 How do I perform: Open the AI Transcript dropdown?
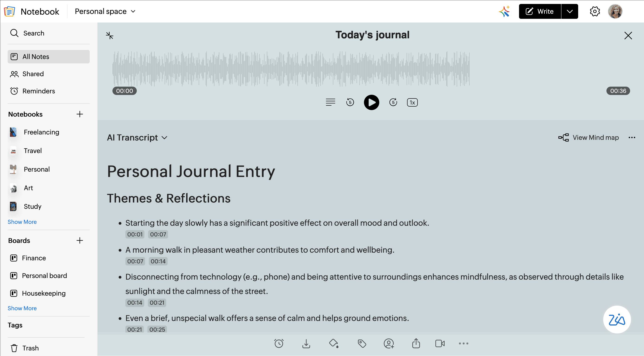(x=137, y=138)
